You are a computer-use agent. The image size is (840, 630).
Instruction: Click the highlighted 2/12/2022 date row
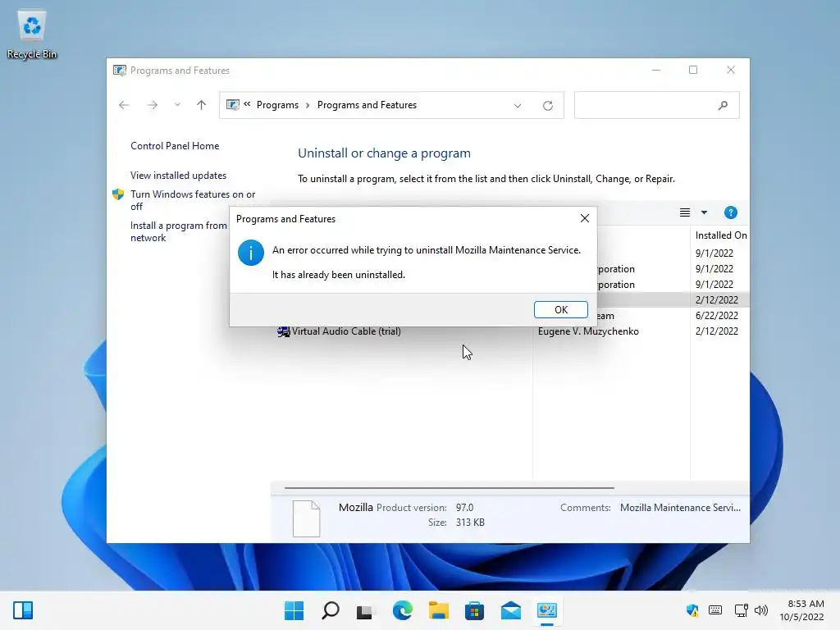click(717, 300)
